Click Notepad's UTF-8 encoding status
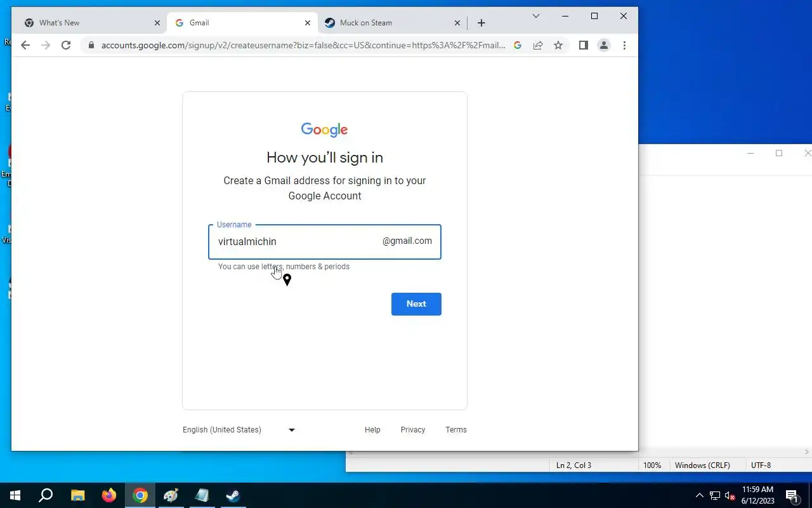Image resolution: width=812 pixels, height=508 pixels. click(x=761, y=465)
